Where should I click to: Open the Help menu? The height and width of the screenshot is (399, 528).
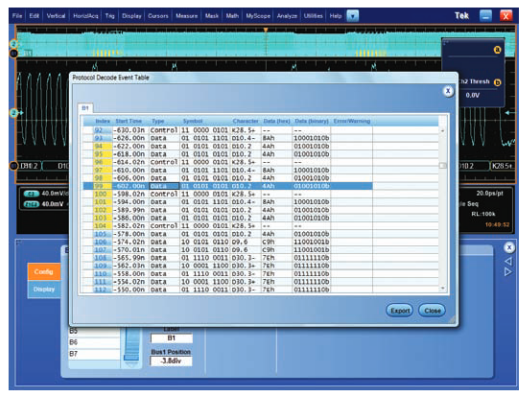335,16
